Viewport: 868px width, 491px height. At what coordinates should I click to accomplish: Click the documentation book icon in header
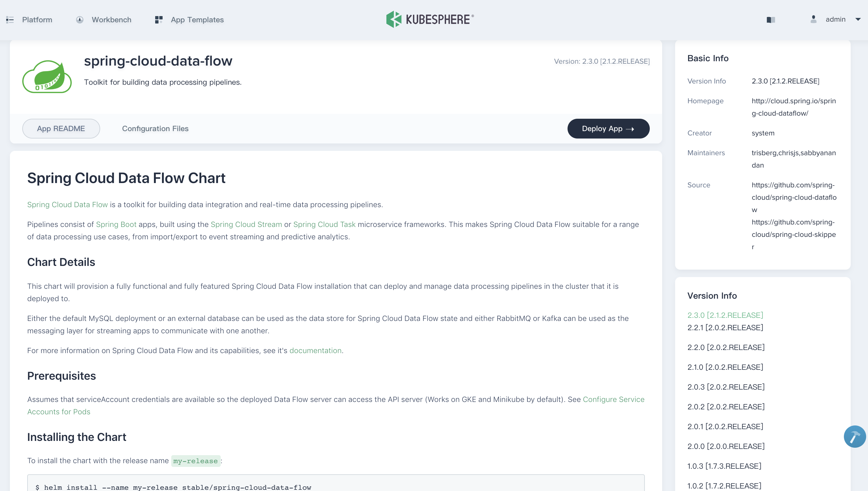click(x=771, y=19)
